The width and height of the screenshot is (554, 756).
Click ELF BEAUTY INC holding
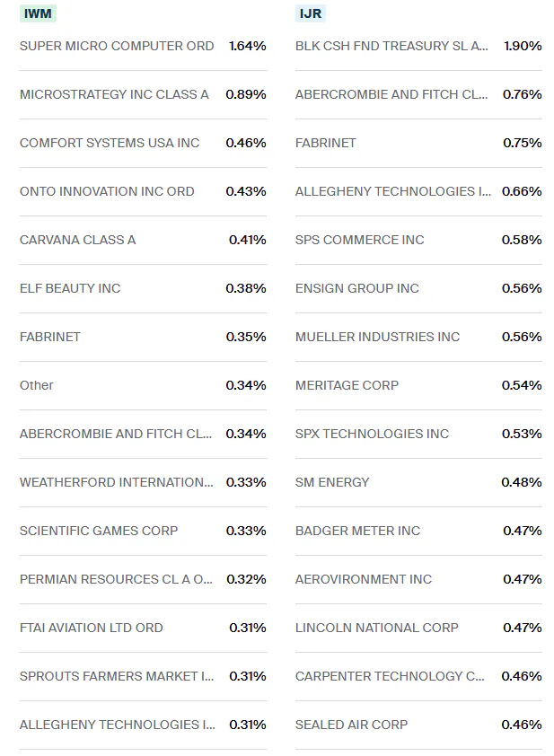[69, 288]
